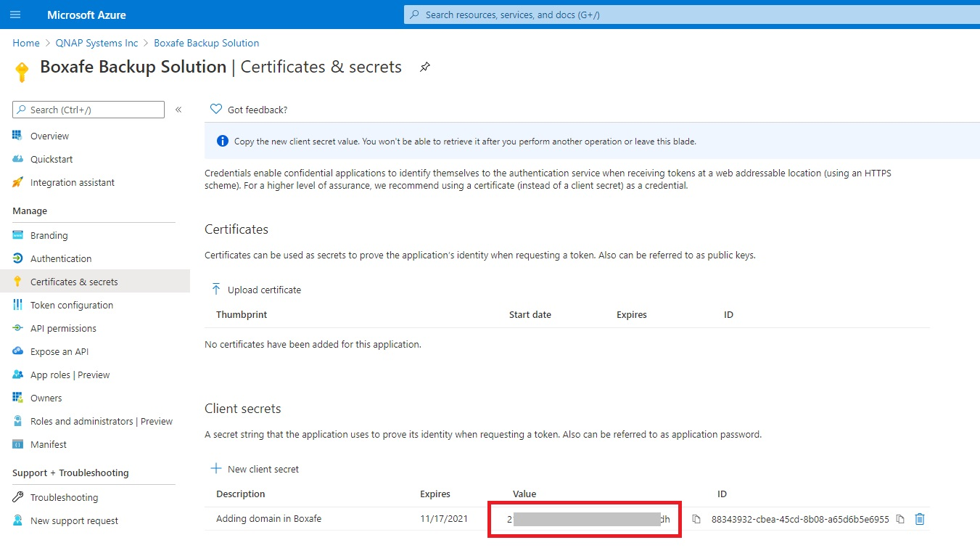This screenshot has width=980, height=548.
Task: Click the Owners icon in sidebar
Action: [x=17, y=398]
